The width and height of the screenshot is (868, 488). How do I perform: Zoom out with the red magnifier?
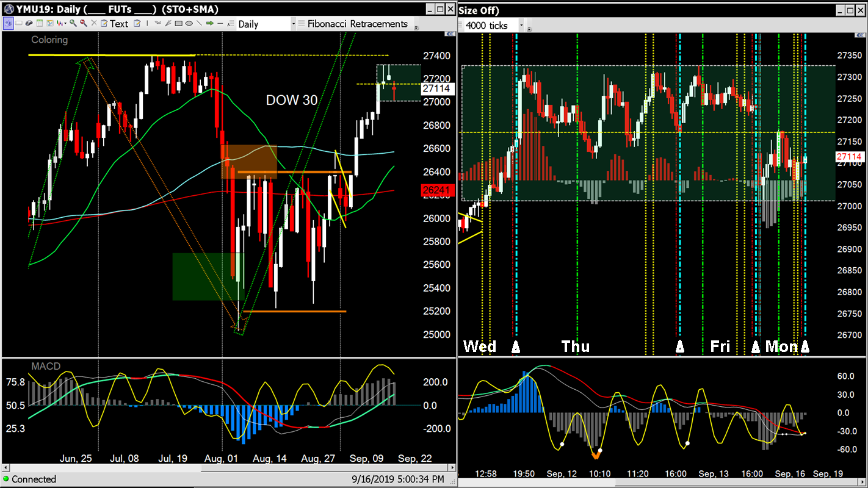pyautogui.click(x=84, y=23)
